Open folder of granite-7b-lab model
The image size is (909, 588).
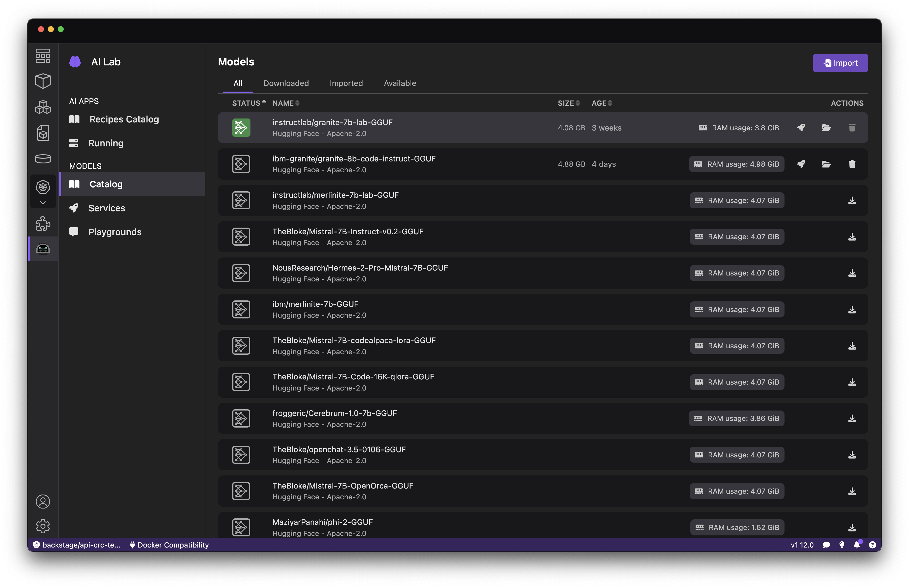coord(826,128)
